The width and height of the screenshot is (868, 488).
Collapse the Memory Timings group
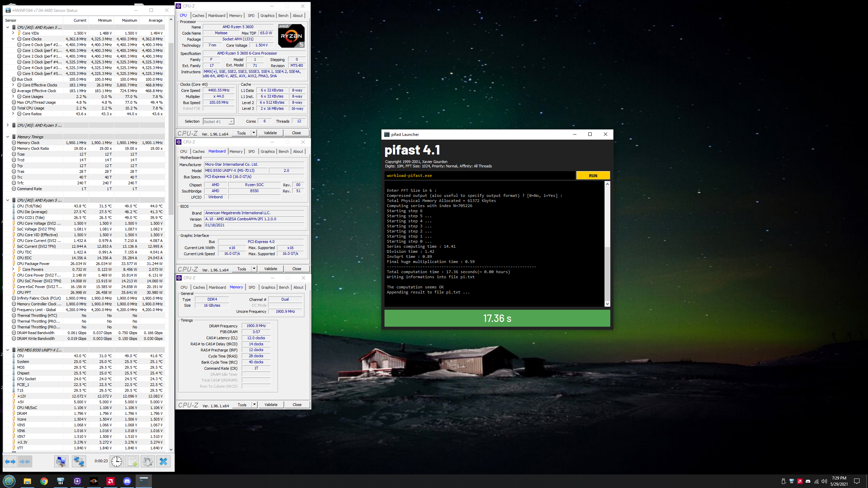click(7, 137)
